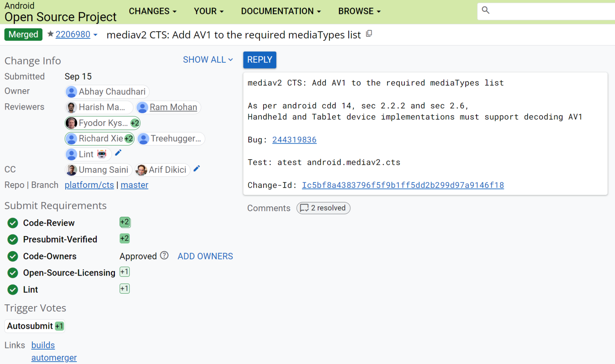Click the Code-Owners help question icon

[164, 255]
